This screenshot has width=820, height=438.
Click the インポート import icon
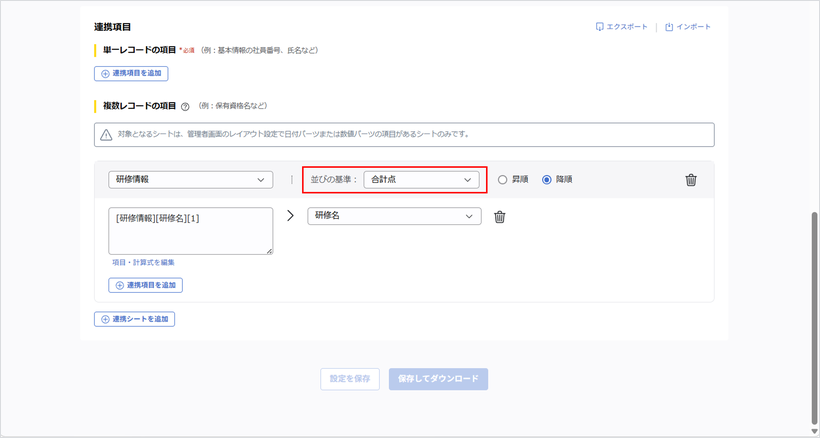pyautogui.click(x=669, y=27)
